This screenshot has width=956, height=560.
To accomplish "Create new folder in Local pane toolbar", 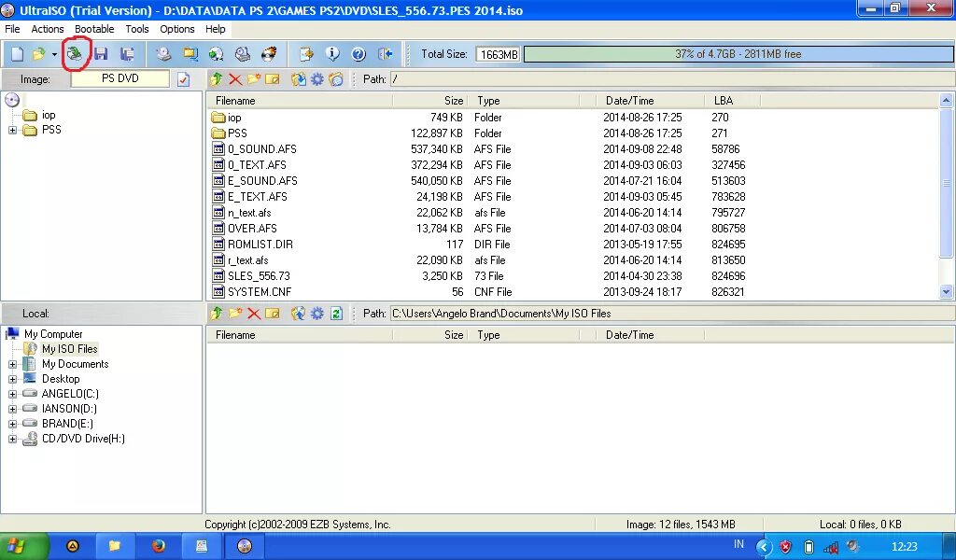I will 235,314.
